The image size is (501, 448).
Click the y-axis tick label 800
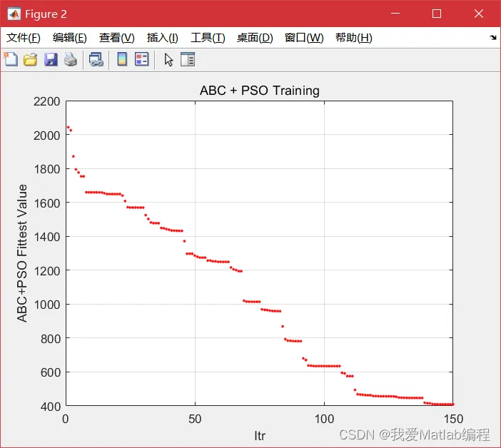point(51,339)
